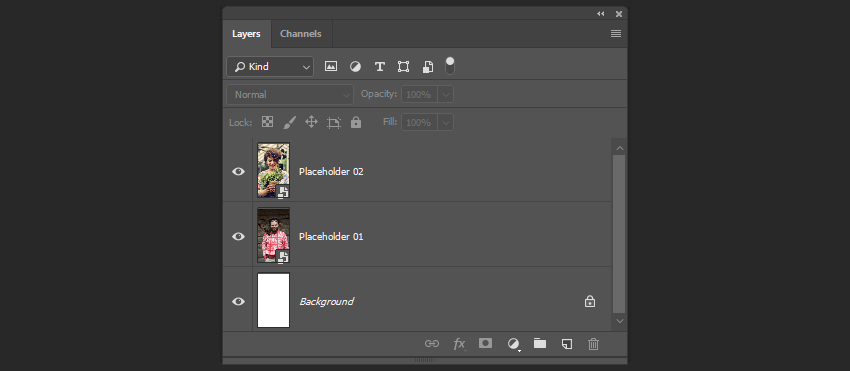Viewport: 850px width, 371px height.
Task: Select Placeholder 02 layer thumbnail
Action: click(273, 170)
